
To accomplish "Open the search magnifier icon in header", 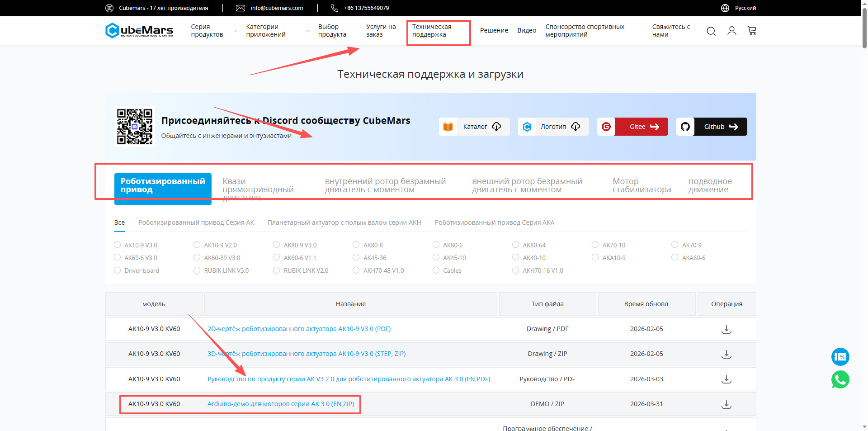I will point(711,31).
